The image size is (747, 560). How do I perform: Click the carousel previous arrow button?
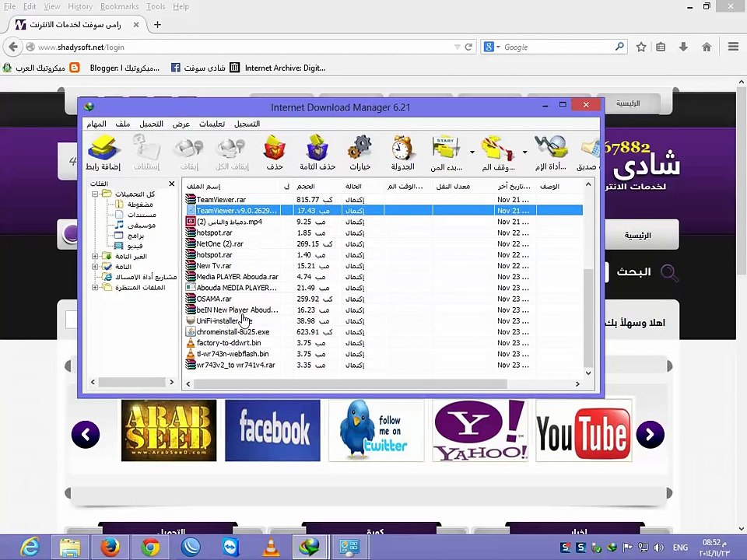86,434
